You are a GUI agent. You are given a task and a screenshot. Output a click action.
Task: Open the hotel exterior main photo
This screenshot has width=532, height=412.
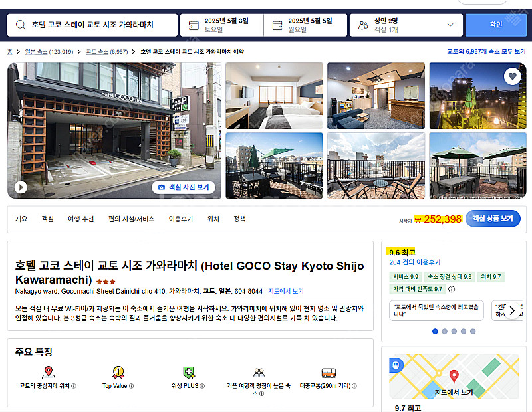point(114,130)
